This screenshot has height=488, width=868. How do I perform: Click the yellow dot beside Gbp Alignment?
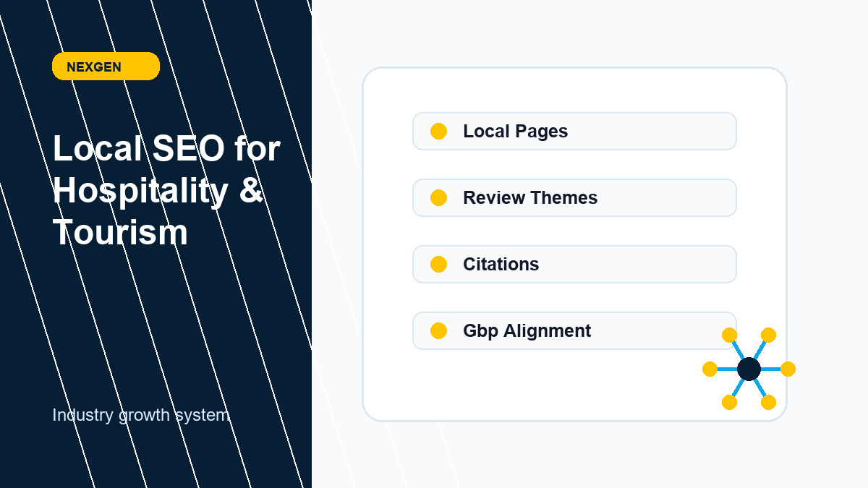[x=438, y=331]
